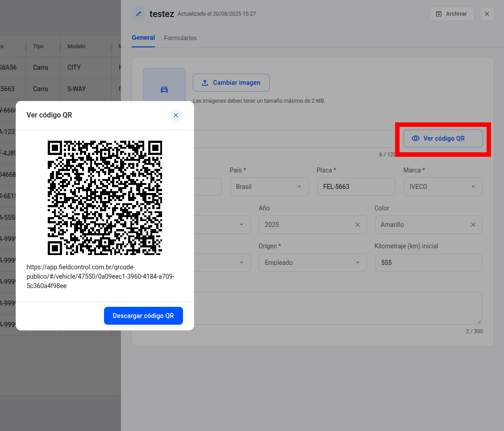The image size is (504, 431).
Task: Click the QR code image
Action: [105, 198]
